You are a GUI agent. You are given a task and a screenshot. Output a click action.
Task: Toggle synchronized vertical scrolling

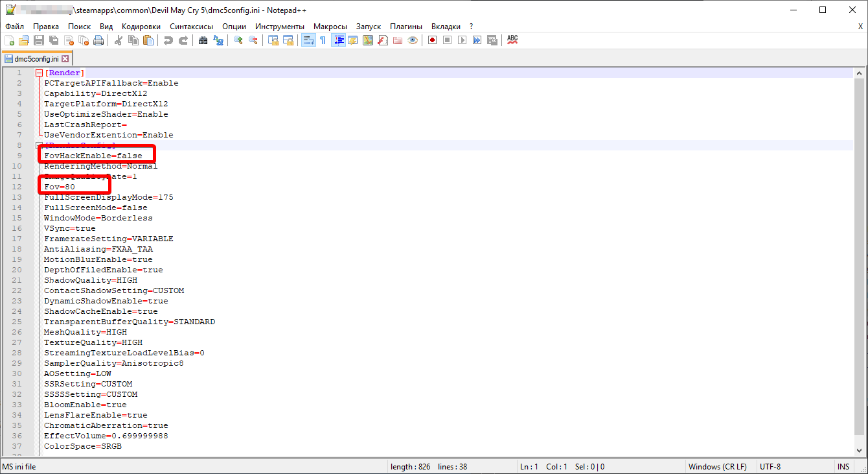[273, 40]
